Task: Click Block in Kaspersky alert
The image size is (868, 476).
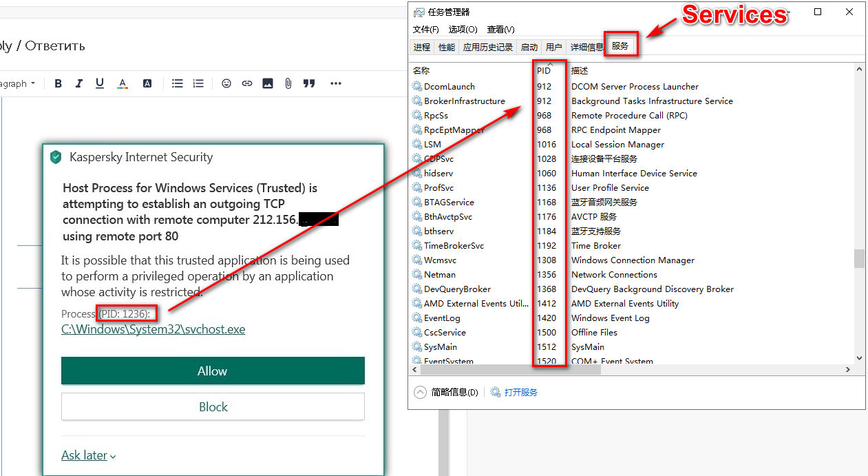Action: point(213,406)
